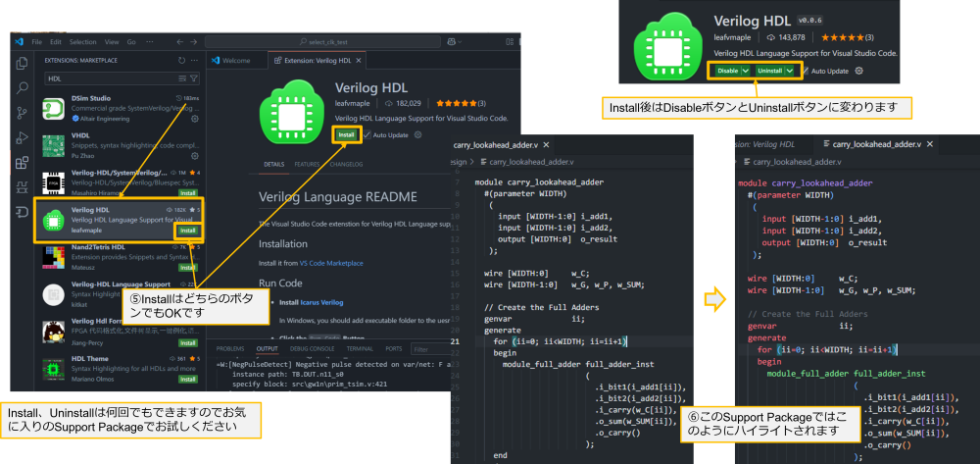
Task: Open the View menu
Action: 112,42
